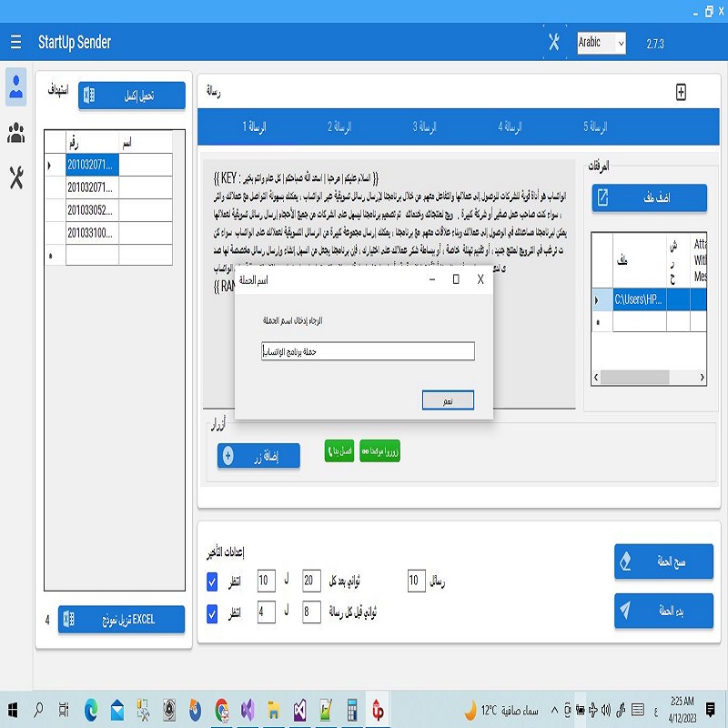Image resolution: width=728 pixels, height=728 pixels.
Task: Open the Arabic language dropdown
Action: (602, 43)
